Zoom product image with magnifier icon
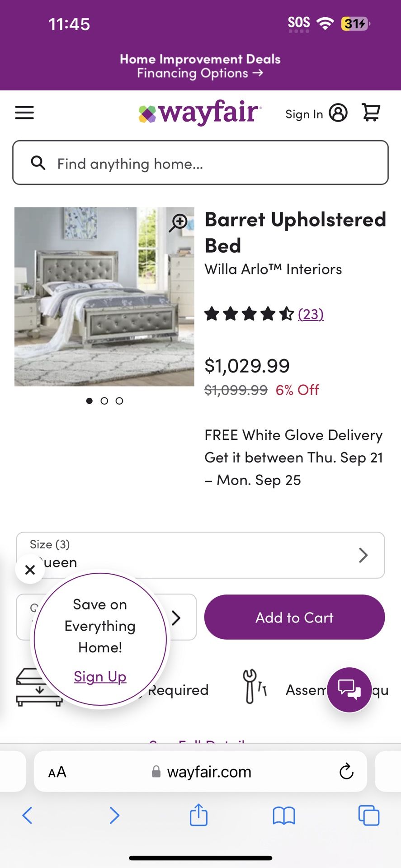 tap(179, 223)
